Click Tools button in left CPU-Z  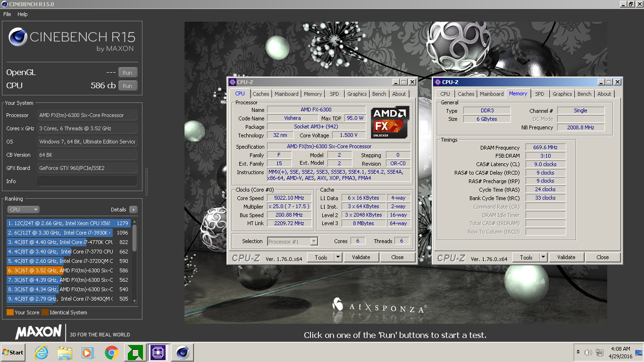point(321,257)
